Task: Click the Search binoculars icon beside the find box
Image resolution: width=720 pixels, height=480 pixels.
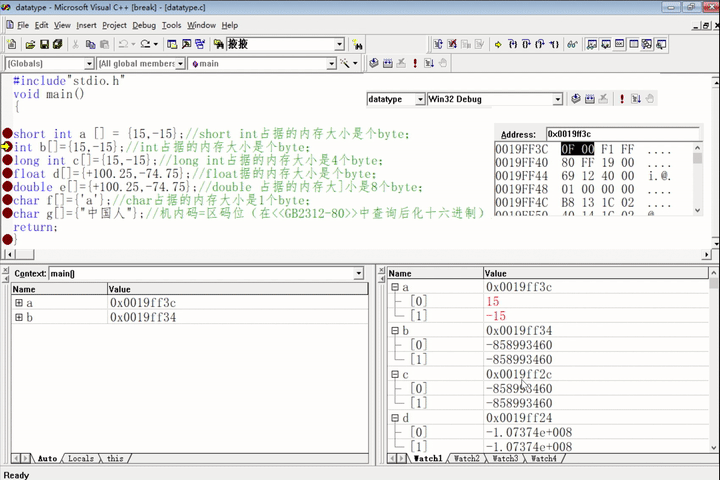Action: tap(357, 44)
